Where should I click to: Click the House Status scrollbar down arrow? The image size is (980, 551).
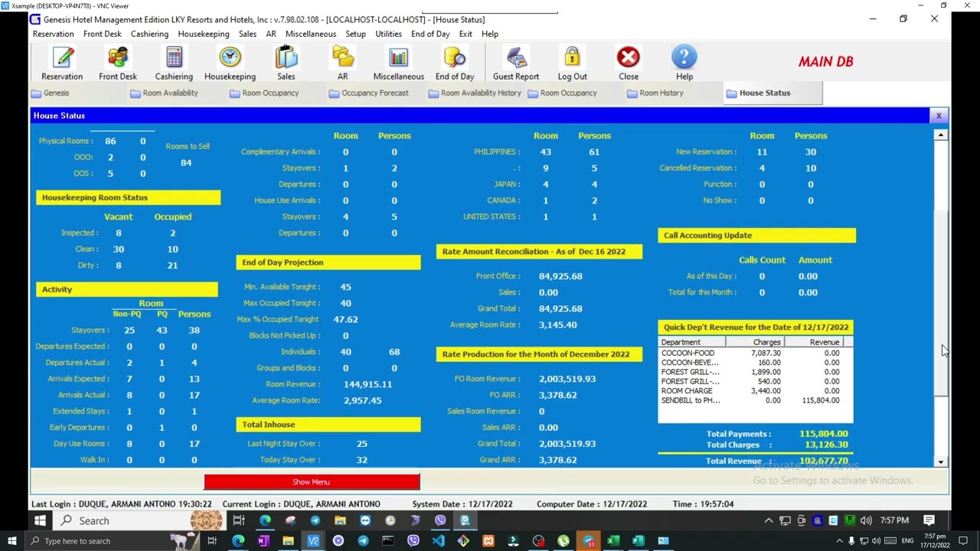tap(941, 461)
